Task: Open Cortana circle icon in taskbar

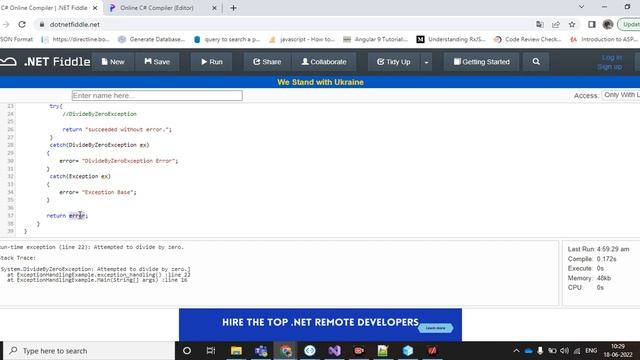Action: click(x=187, y=351)
